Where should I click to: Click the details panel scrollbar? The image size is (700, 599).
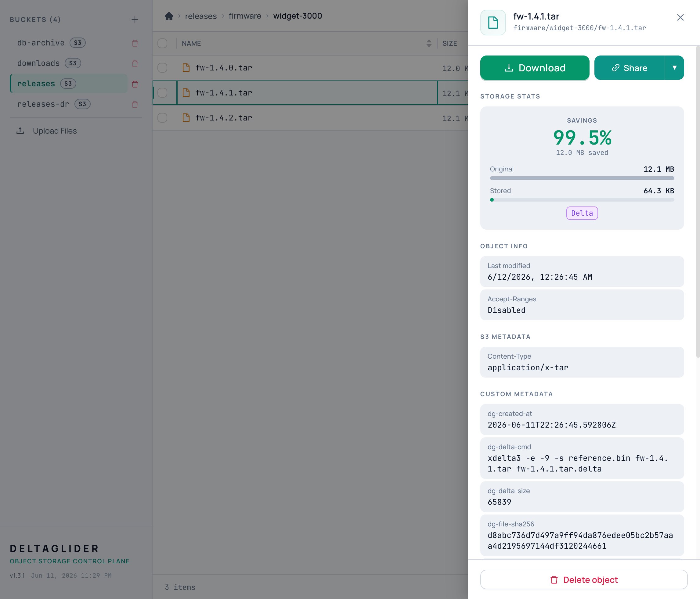(x=698, y=202)
